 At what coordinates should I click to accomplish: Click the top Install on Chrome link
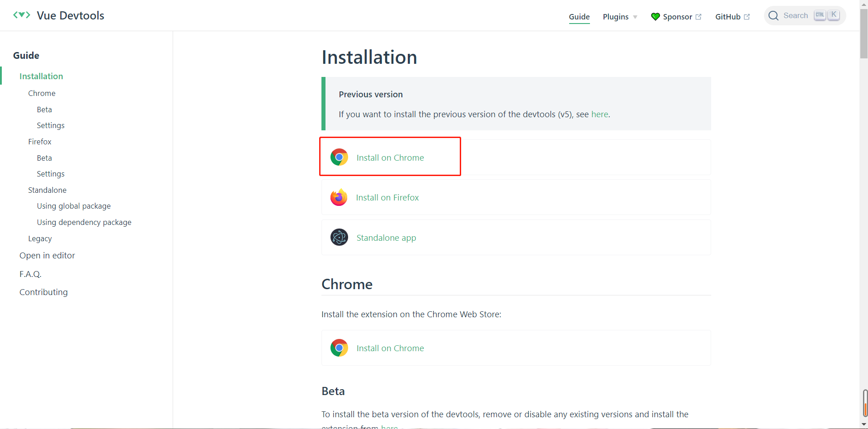coord(390,157)
